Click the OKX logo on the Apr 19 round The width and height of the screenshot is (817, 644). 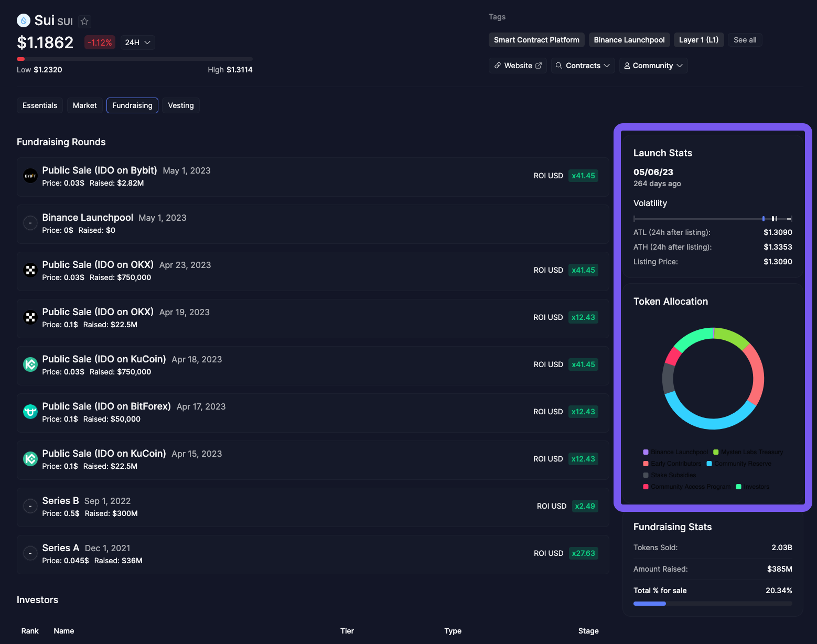[30, 317]
